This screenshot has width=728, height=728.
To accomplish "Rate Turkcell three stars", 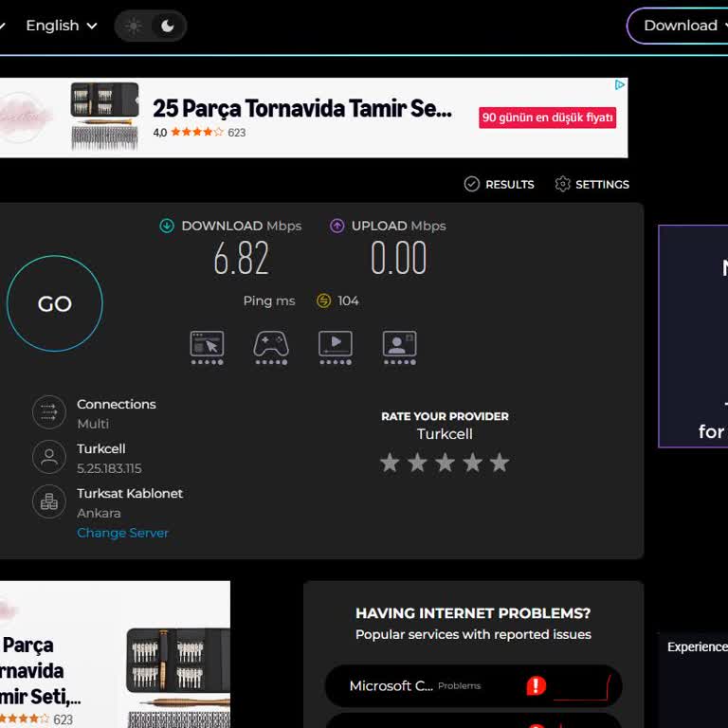I will [x=445, y=463].
